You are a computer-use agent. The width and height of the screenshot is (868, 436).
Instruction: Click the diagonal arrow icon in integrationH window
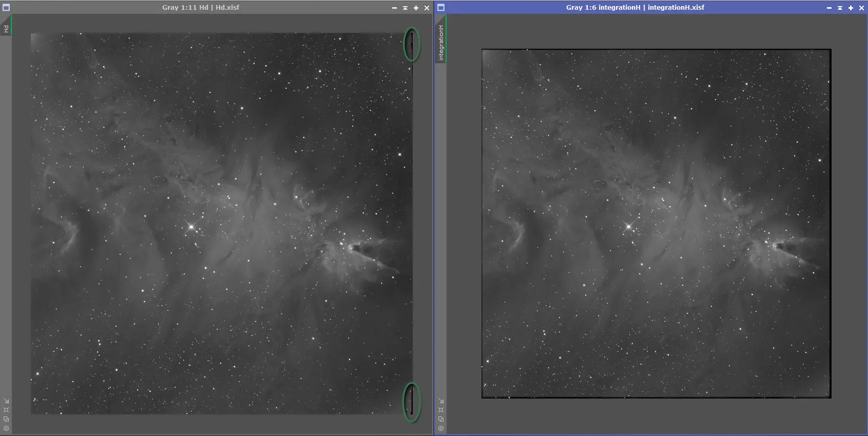click(441, 401)
